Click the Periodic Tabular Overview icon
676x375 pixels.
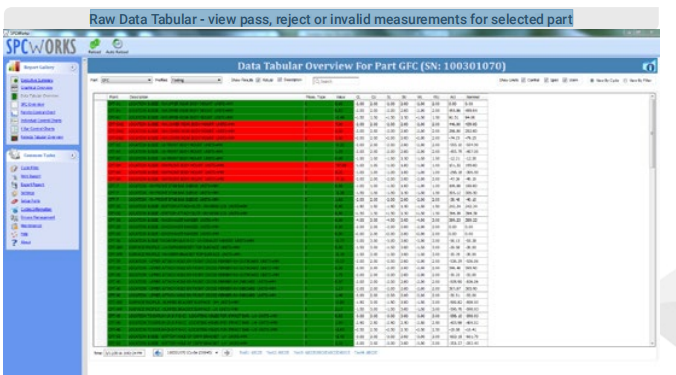(15, 137)
